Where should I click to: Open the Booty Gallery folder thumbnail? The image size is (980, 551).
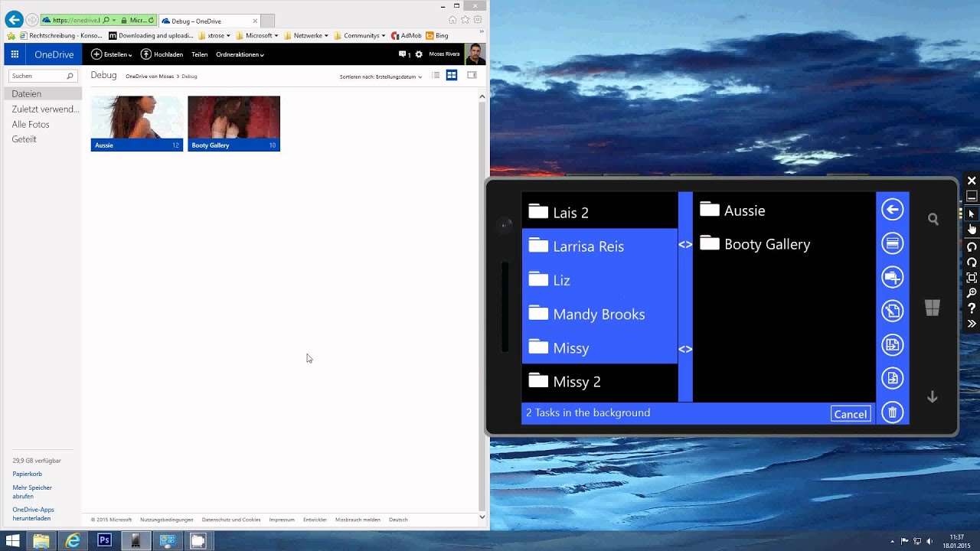[234, 123]
